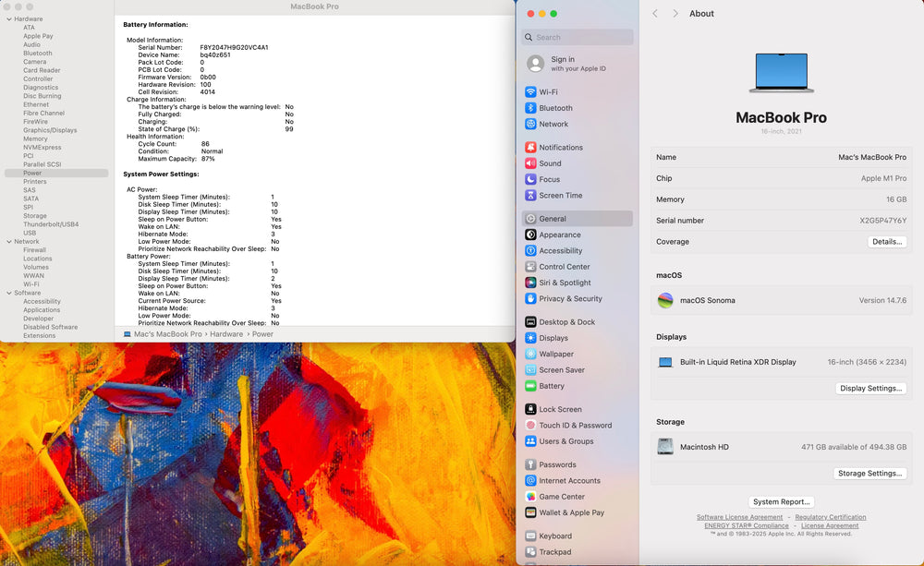The height and width of the screenshot is (566, 924).
Task: Click the General gear icon
Action: (x=530, y=219)
